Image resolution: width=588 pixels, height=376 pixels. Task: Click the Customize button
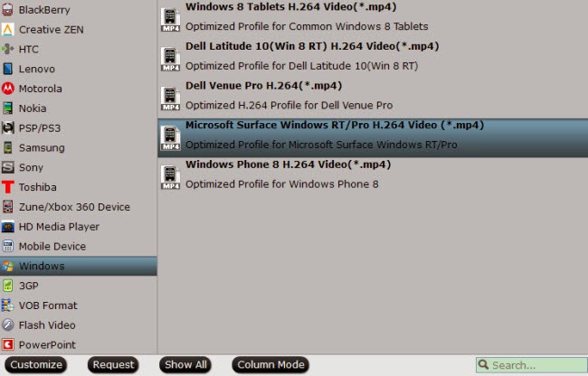click(x=36, y=365)
